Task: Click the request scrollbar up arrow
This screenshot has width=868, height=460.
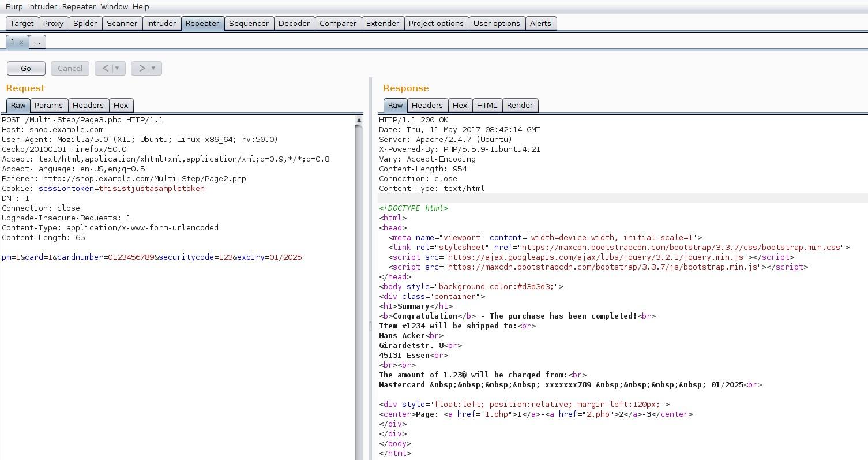Action: pos(359,120)
